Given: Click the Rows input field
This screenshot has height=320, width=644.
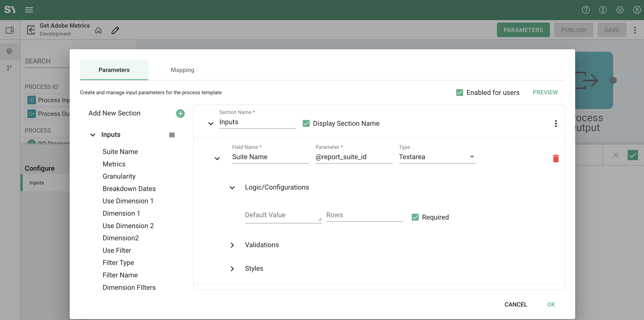Looking at the screenshot, I should [364, 215].
